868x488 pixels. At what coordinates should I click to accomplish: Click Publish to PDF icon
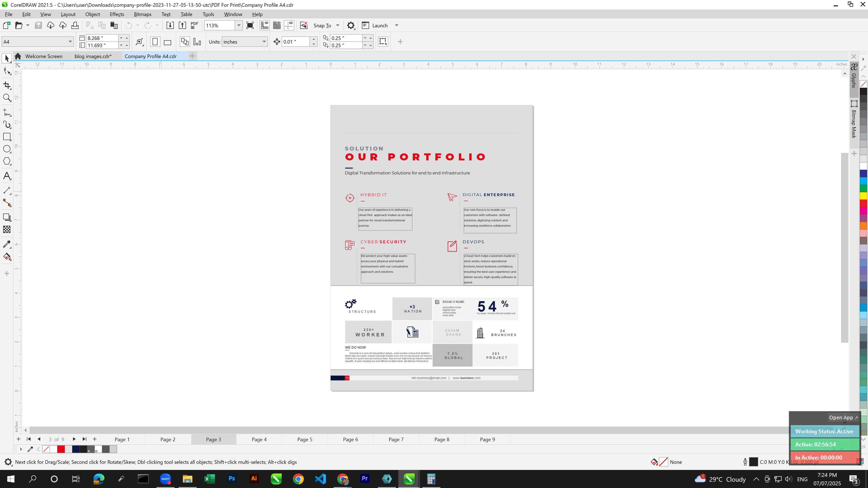(x=194, y=26)
